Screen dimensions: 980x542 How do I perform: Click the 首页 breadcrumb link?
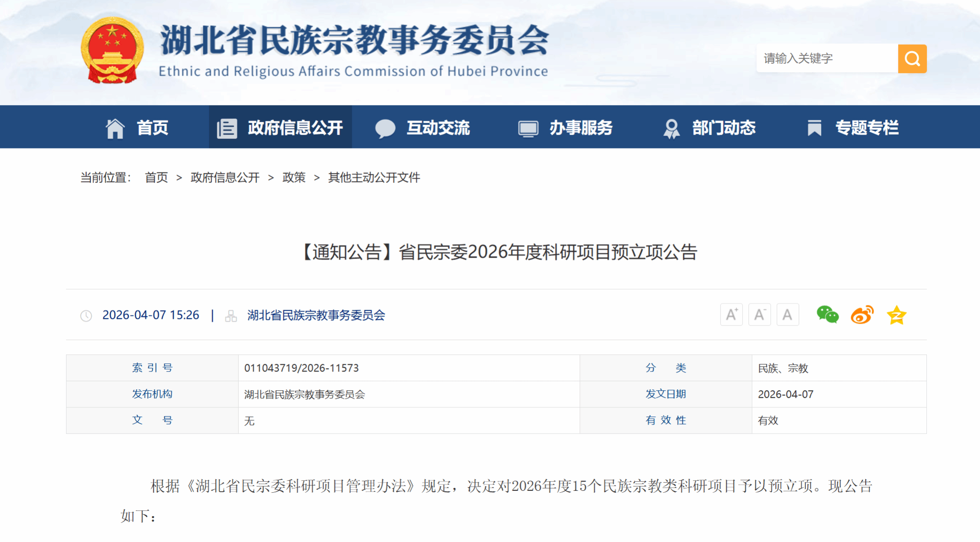(156, 178)
